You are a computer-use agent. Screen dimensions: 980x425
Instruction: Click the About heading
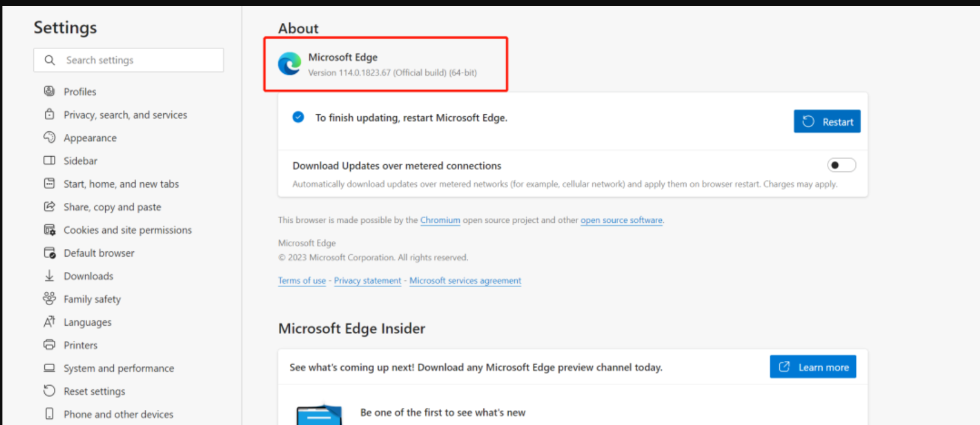[x=298, y=28]
